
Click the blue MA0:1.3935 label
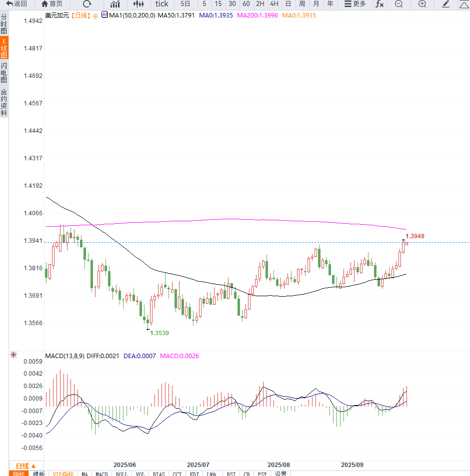[216, 15]
